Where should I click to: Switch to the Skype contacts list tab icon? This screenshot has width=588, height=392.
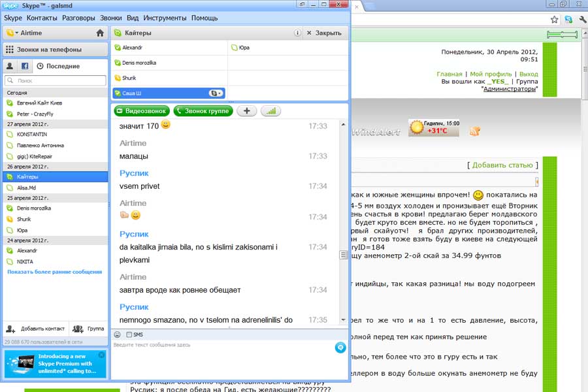pos(10,66)
